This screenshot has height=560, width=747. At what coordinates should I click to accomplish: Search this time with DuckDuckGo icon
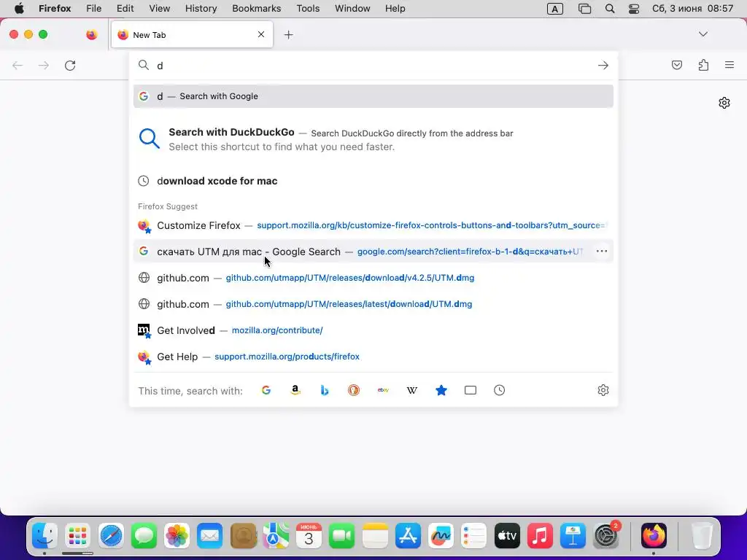354,391
